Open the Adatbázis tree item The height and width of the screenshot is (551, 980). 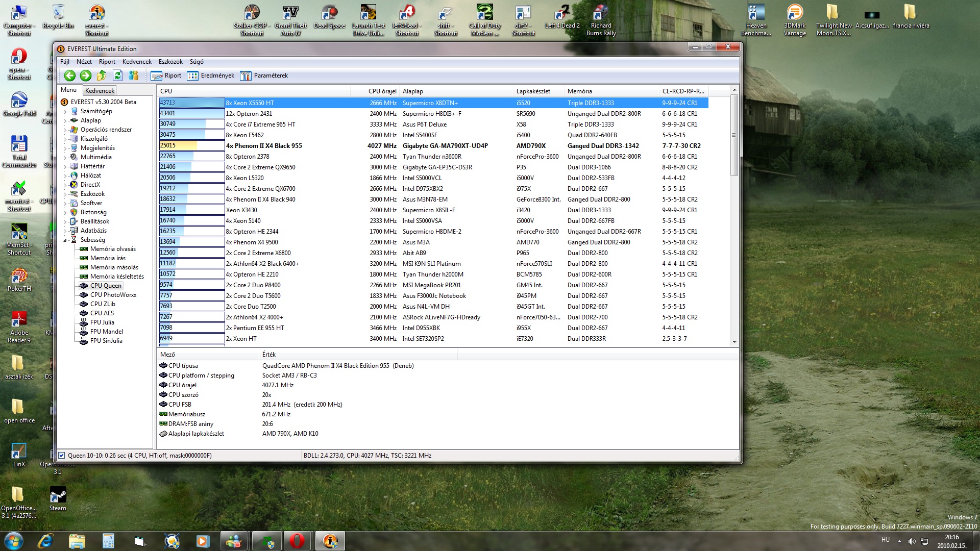tap(89, 231)
